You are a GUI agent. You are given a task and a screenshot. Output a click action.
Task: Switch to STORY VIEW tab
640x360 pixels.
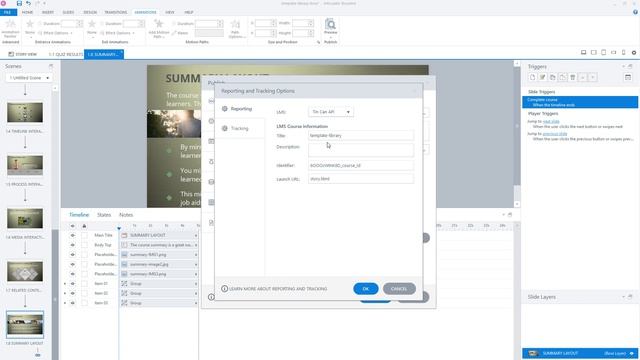point(23,54)
